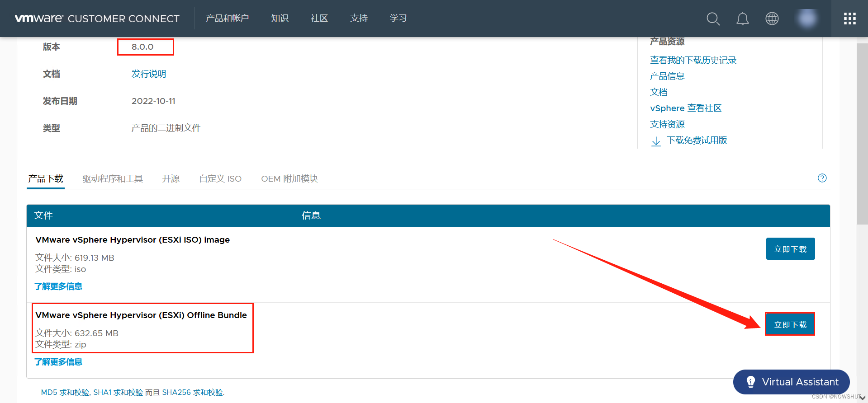
Task: Click the VMware Customer Connect logo
Action: click(97, 19)
